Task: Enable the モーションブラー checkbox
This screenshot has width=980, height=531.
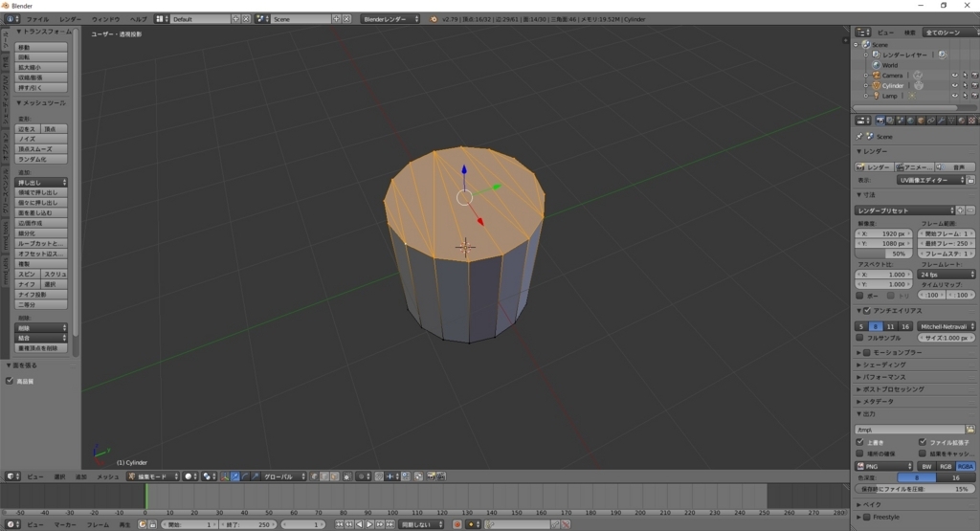Action: click(867, 352)
